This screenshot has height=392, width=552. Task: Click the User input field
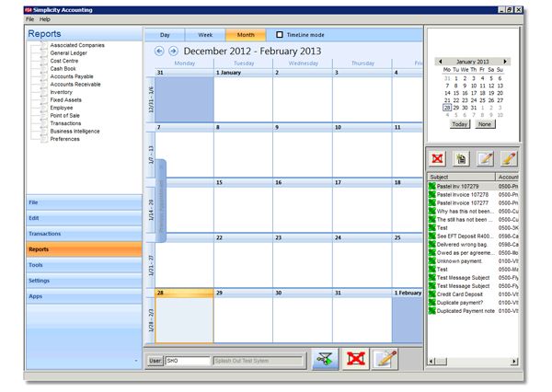click(188, 361)
